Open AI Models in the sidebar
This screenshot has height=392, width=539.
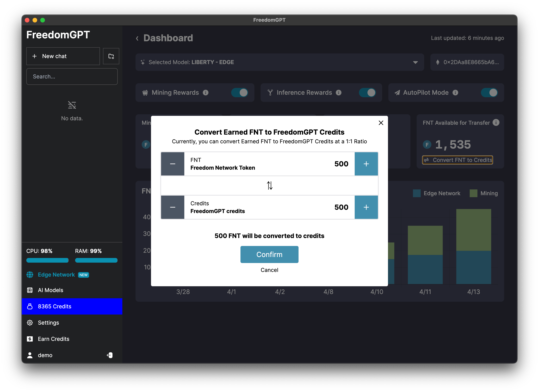pos(50,290)
